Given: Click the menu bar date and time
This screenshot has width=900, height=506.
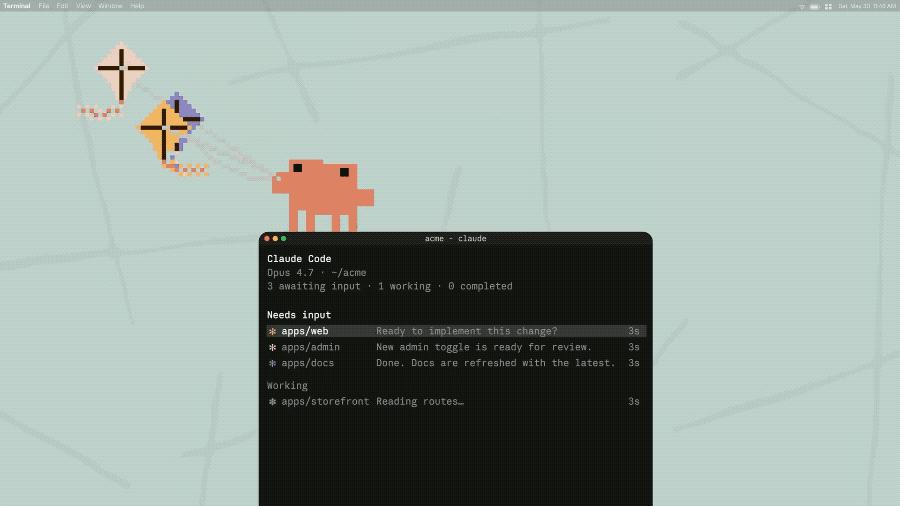Looking at the screenshot, I should click(867, 6).
